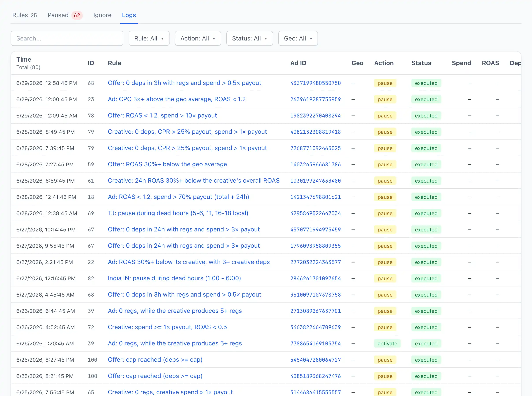Open Ad ID 1982392270408294
532x396 pixels.
coord(315,116)
